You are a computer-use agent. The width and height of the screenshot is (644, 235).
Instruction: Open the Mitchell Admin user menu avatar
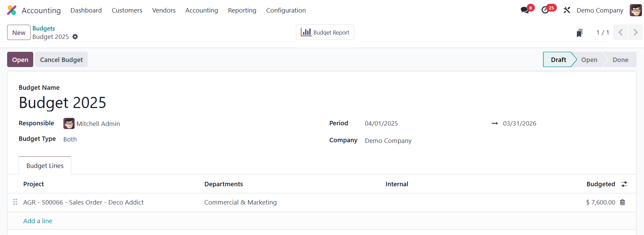coord(636,10)
